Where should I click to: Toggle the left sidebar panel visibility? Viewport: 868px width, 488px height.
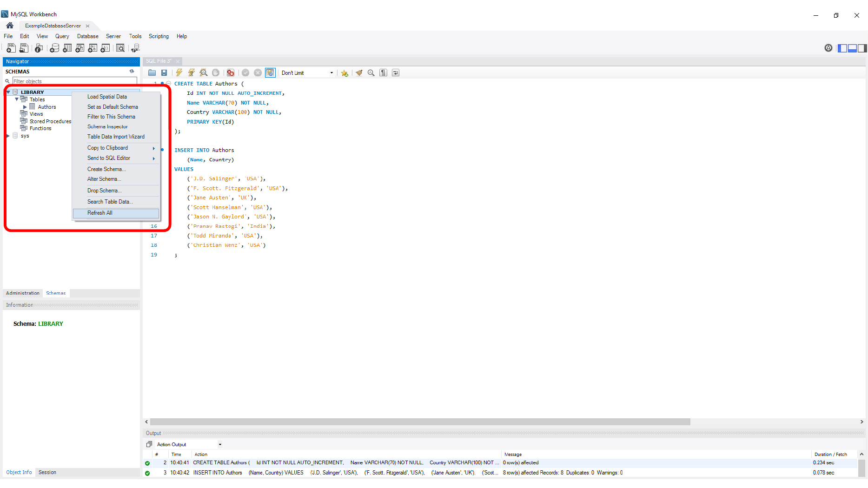tap(842, 48)
